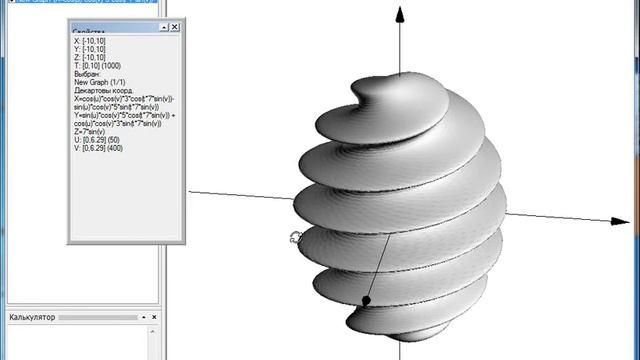Click the Y= equation line in properties
The height and width of the screenshot is (360, 640).
pyautogui.click(x=124, y=119)
